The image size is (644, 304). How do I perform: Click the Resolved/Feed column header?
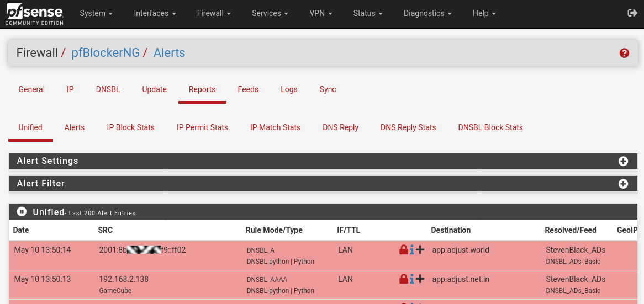(x=571, y=230)
